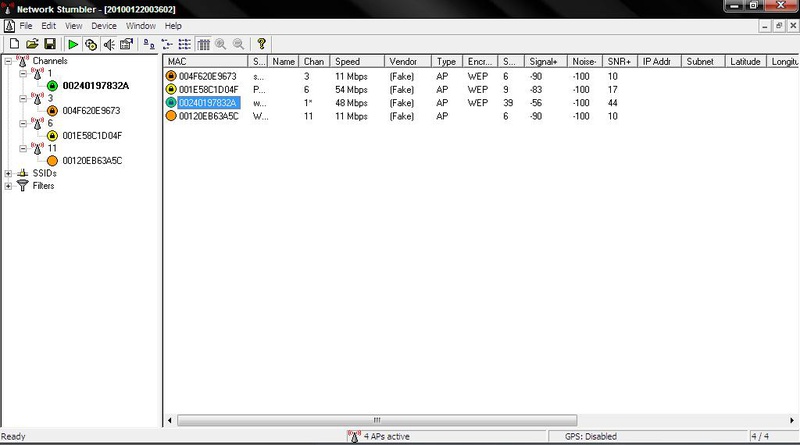Viewport: 800px width, 445px height.
Task: Open options dialog icon in toolbar
Action: tap(126, 44)
